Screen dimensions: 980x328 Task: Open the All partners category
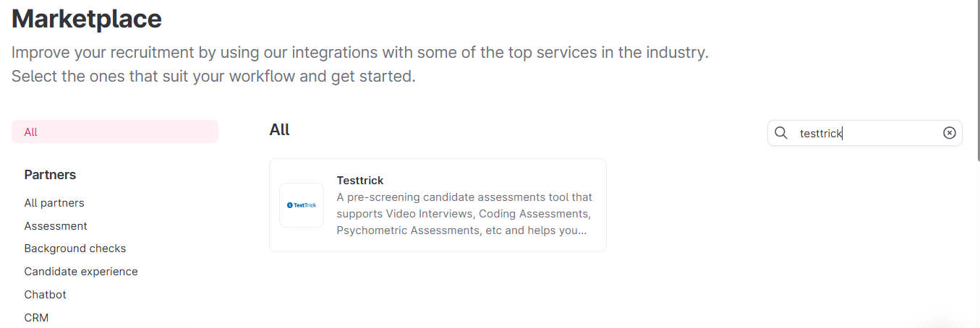coord(54,203)
